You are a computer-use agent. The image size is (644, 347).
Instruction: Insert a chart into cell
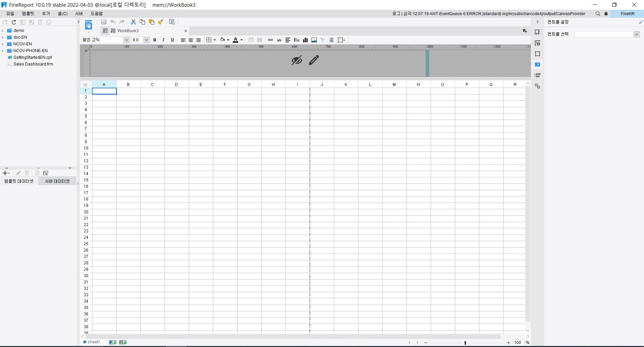click(305, 40)
